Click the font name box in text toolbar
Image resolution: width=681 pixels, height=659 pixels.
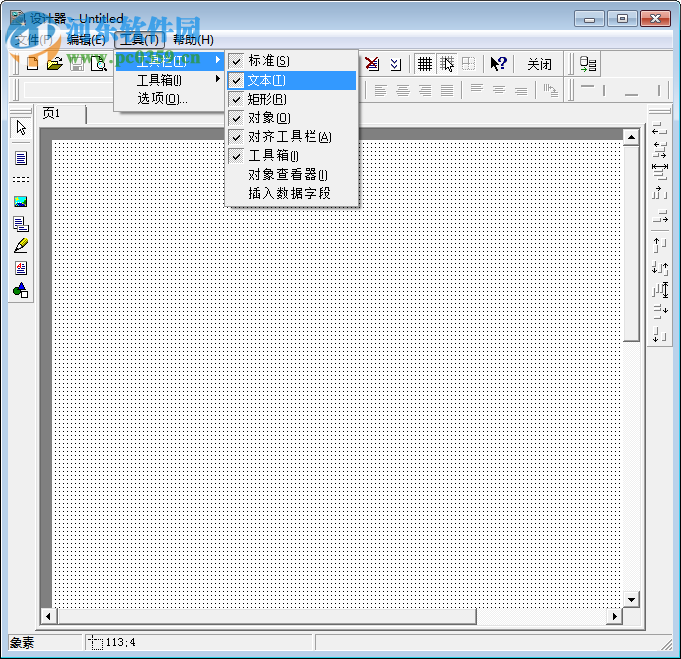(x=69, y=90)
